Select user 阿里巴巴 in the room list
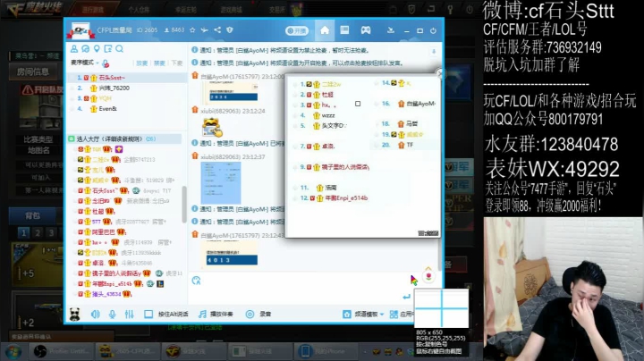This screenshot has height=361, width=644. 103,231
